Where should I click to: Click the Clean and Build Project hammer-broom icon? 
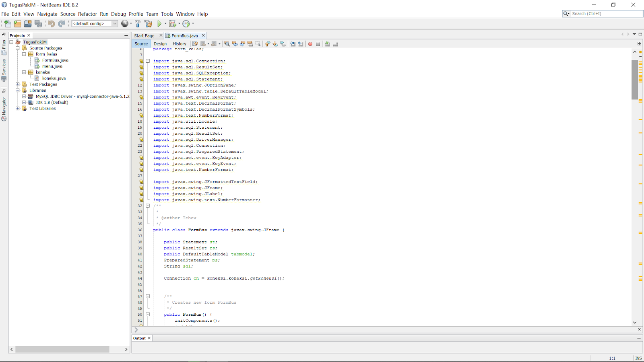[148, 23]
